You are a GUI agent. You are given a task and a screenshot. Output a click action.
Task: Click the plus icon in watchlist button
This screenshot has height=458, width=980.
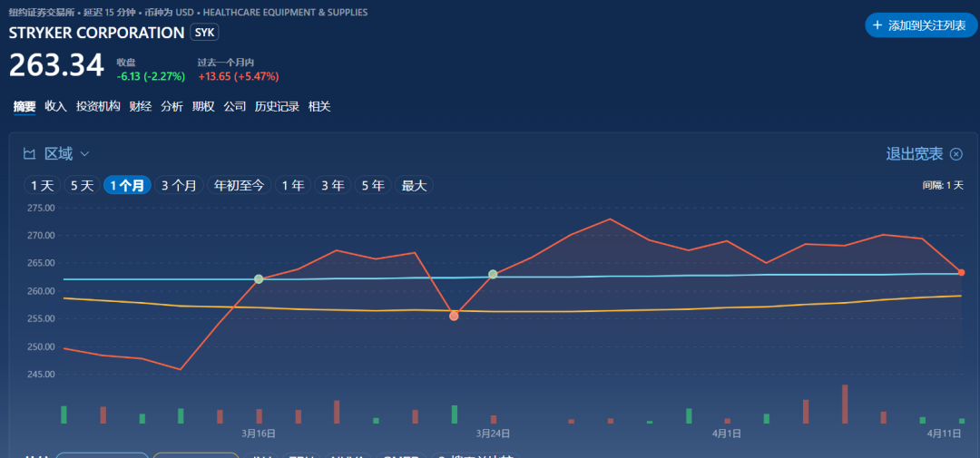click(877, 25)
